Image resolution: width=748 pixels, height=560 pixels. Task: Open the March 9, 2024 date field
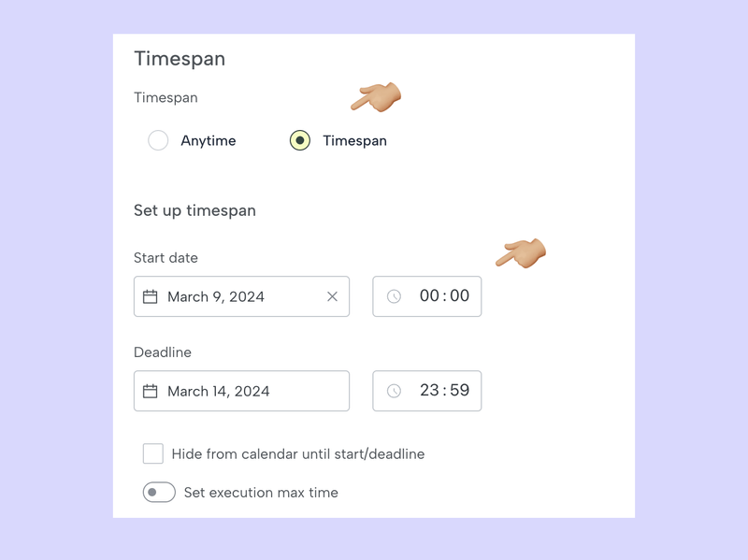click(x=224, y=296)
